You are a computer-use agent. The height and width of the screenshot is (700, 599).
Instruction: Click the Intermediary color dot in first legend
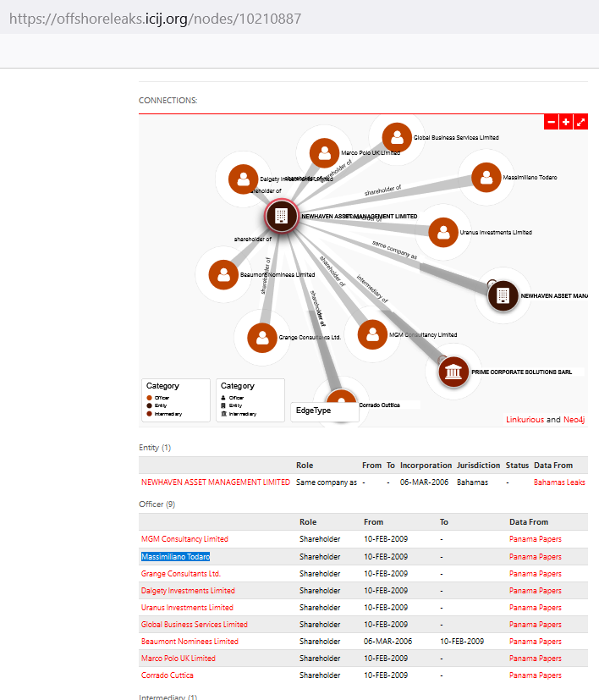(149, 414)
